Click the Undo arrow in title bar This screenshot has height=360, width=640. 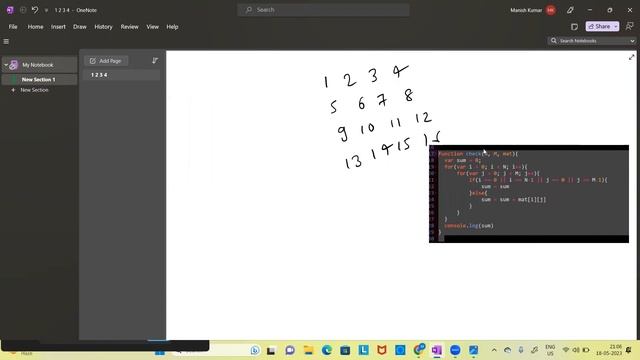coord(35,10)
